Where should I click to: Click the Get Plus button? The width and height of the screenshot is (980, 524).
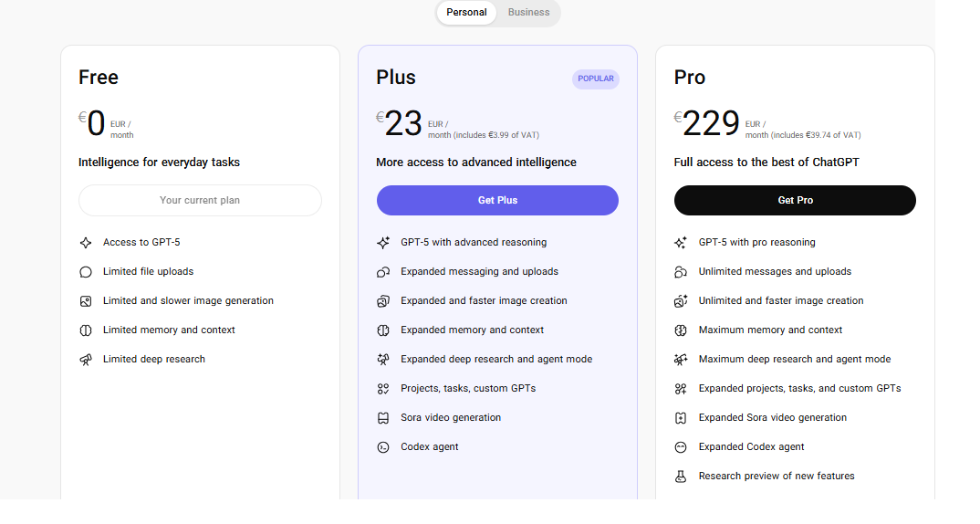point(497,200)
